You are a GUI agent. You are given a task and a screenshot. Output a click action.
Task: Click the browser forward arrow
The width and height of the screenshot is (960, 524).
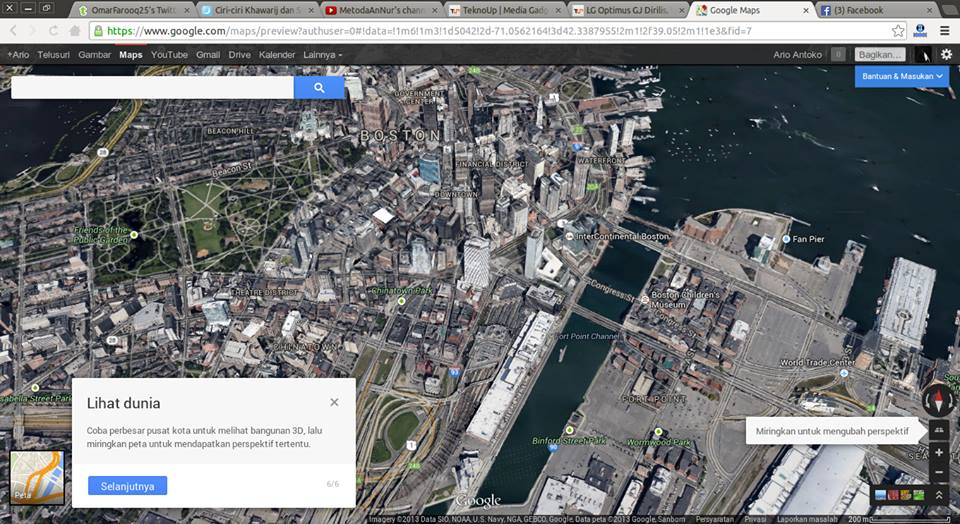click(x=32, y=31)
